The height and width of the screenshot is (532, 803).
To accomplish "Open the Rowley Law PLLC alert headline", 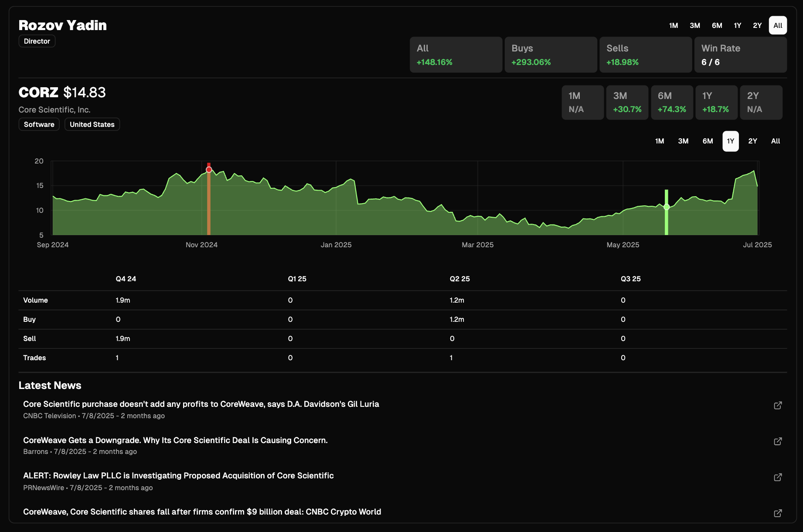I will coord(178,476).
